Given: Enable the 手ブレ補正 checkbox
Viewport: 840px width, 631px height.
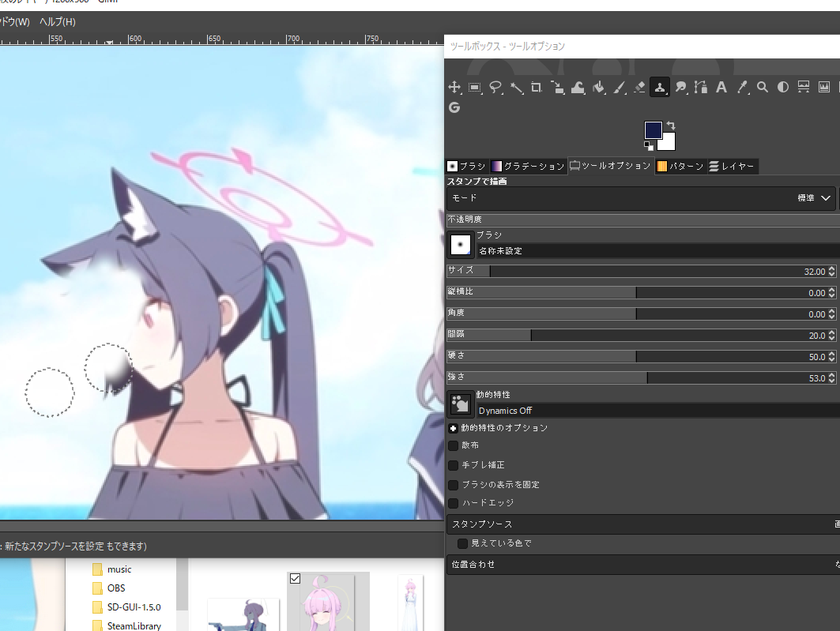Looking at the screenshot, I should coord(454,465).
